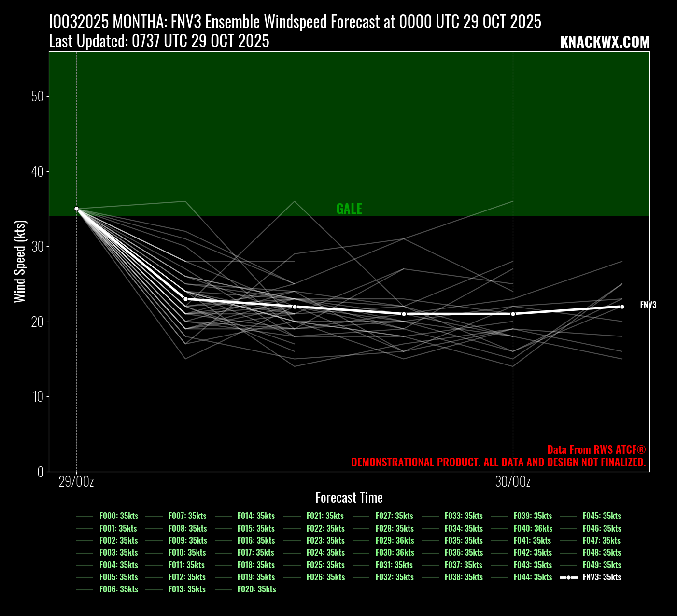Click the Last Updated timestamp text
677x616 pixels.
[x=159, y=42]
